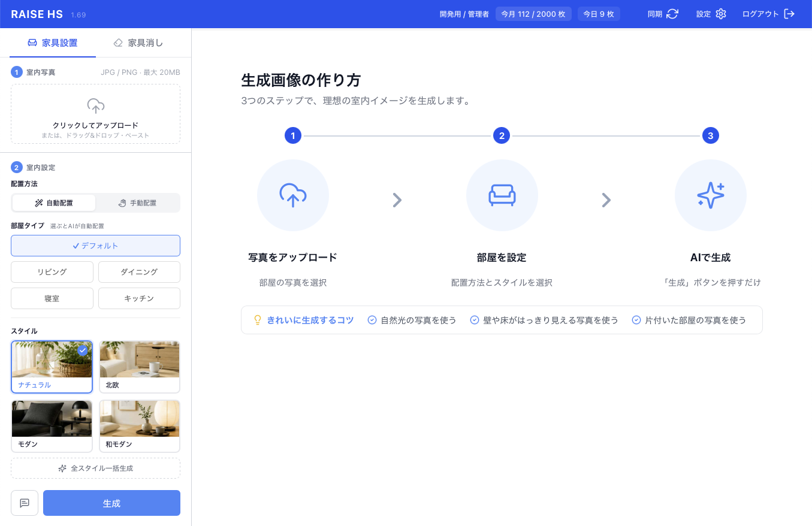This screenshot has width=812, height=526.
Task: Click the logout arrow icon
Action: [x=789, y=14]
